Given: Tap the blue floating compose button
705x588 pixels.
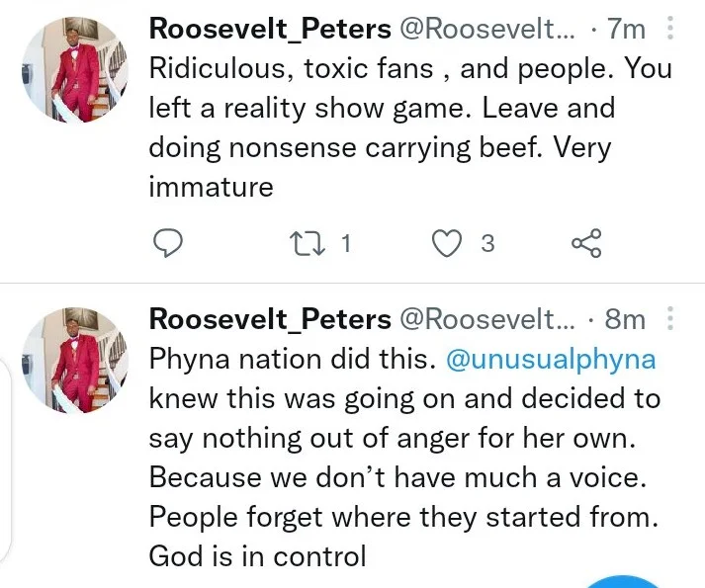Looking at the screenshot, I should point(621,581).
